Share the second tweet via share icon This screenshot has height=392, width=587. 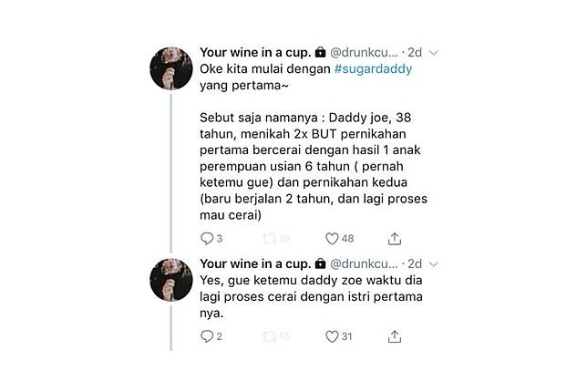(395, 336)
